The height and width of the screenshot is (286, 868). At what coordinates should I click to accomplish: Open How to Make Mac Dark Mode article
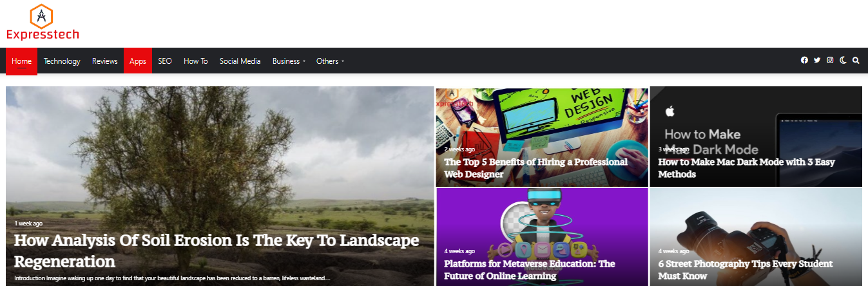[746, 167]
